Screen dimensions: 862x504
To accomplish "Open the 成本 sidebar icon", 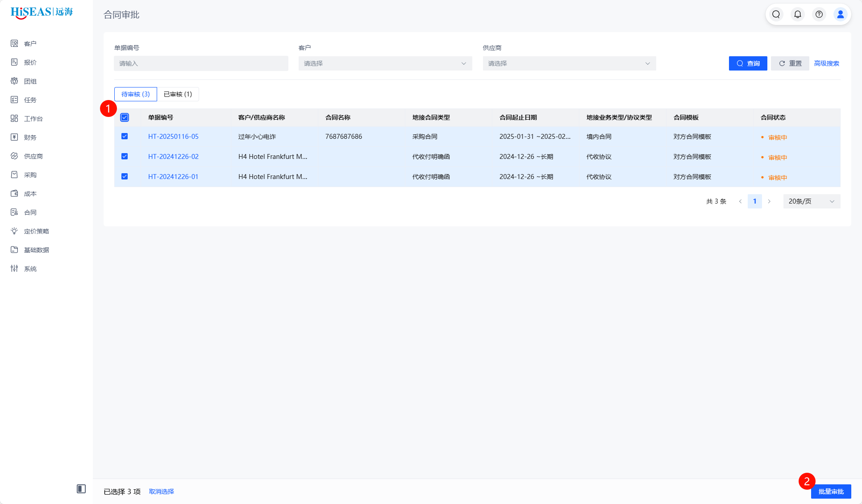I will coord(14,193).
